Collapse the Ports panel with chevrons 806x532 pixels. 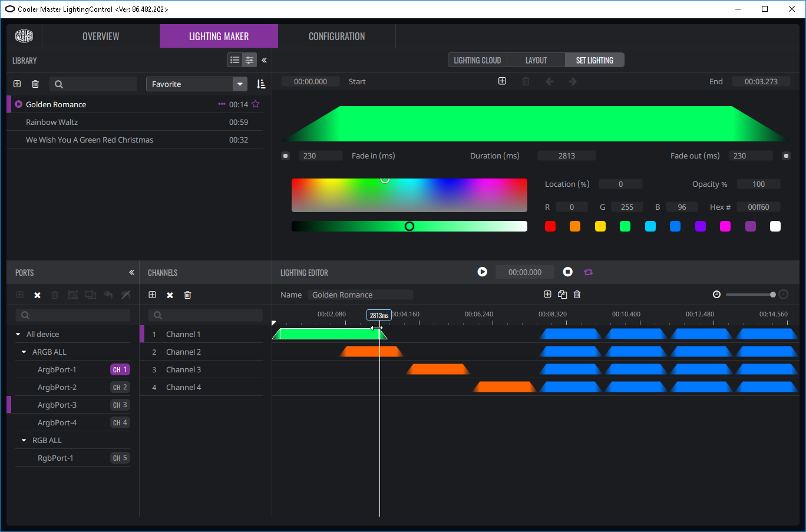click(131, 272)
